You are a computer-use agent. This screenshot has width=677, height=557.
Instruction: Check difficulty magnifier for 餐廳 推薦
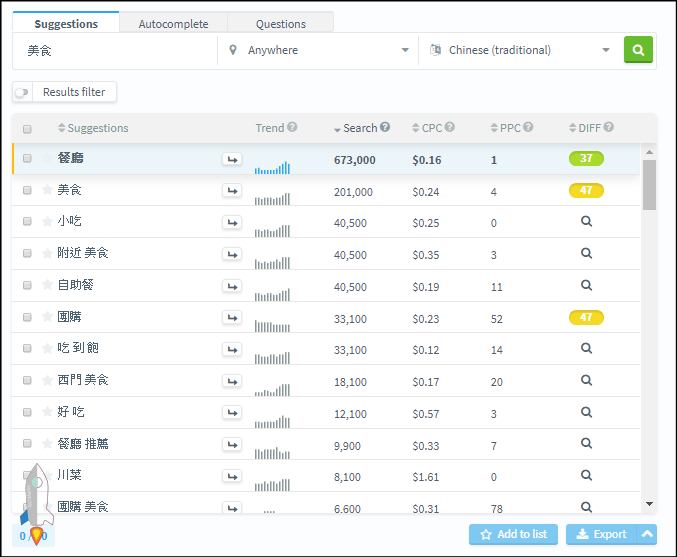pyautogui.click(x=586, y=443)
